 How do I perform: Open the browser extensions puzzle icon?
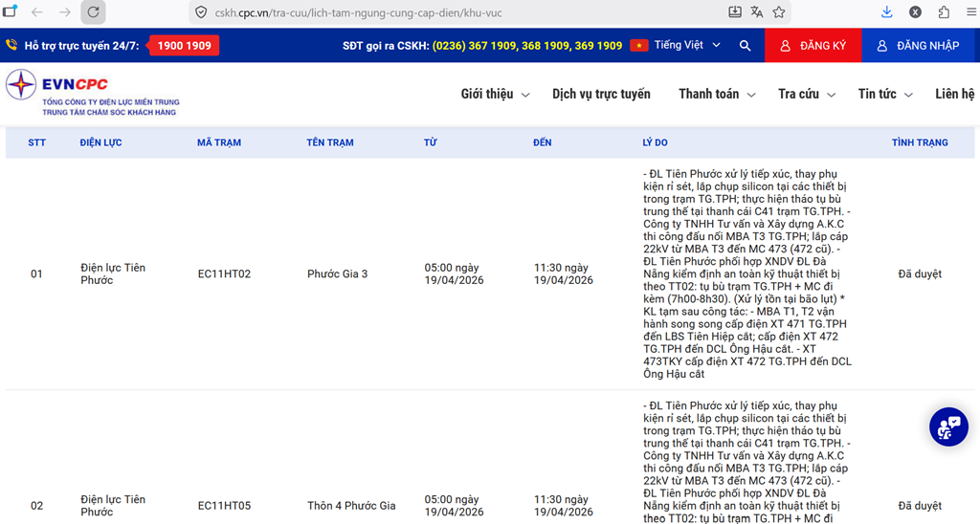[x=944, y=12]
